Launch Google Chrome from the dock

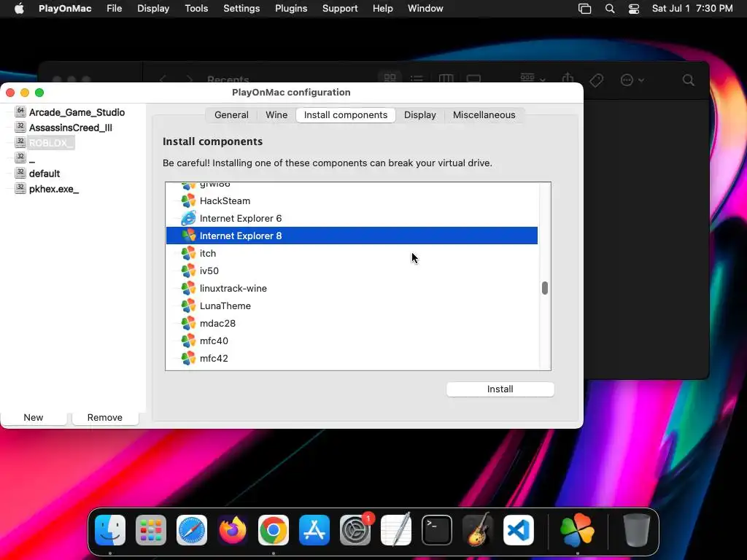pyautogui.click(x=274, y=530)
